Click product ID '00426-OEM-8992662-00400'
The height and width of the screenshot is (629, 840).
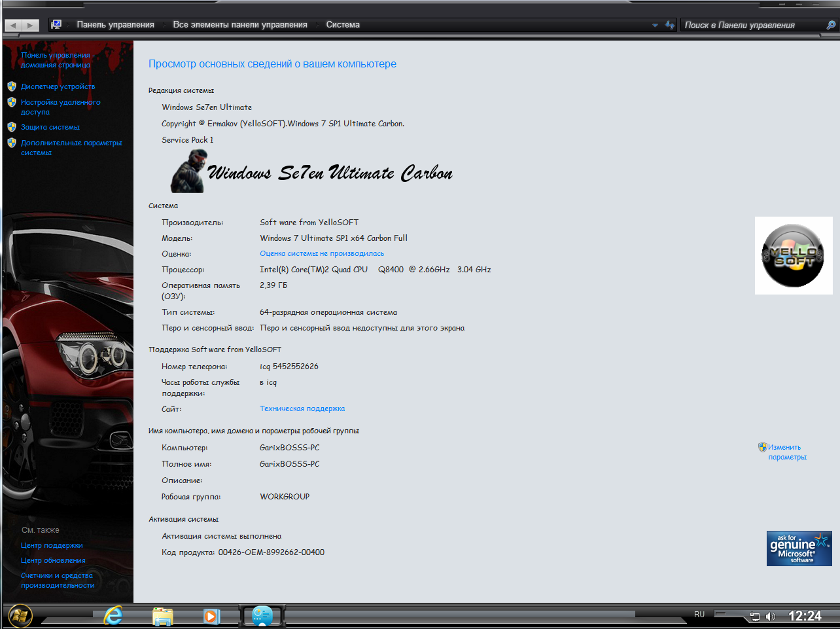(271, 552)
